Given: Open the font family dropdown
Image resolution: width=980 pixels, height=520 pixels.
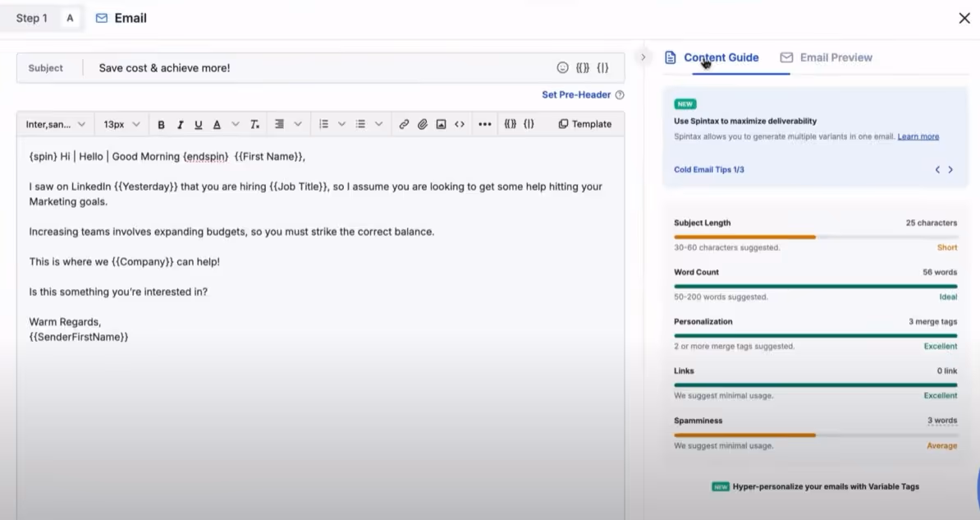Looking at the screenshot, I should pyautogui.click(x=55, y=123).
